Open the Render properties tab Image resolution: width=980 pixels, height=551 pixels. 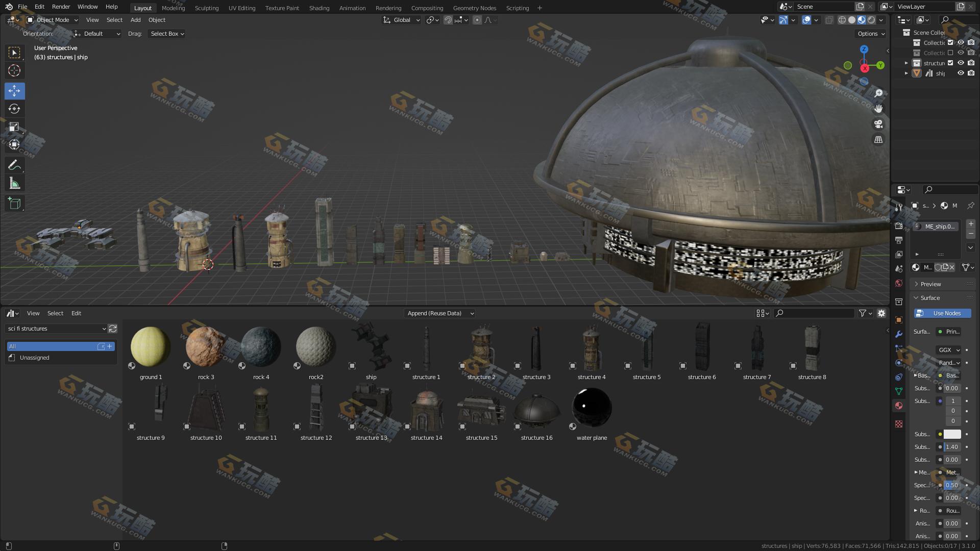click(899, 226)
